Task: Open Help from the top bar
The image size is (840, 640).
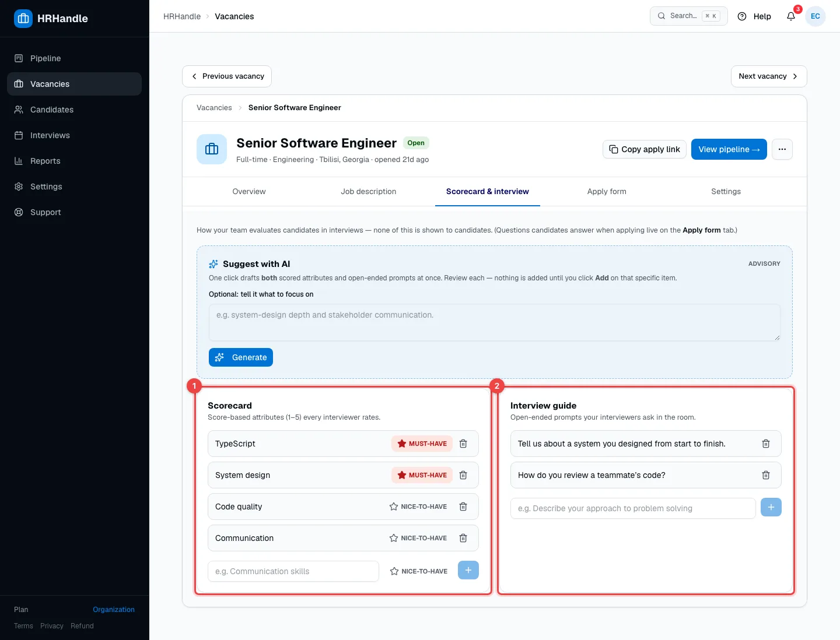Action: [754, 16]
